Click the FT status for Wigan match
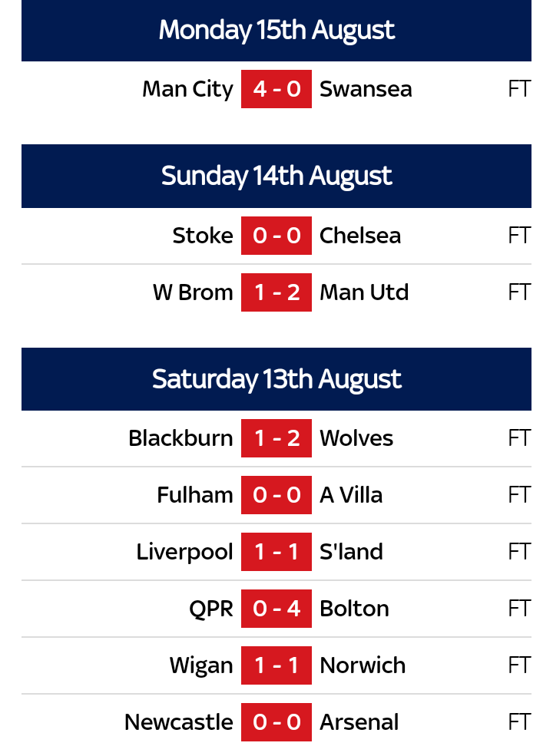The width and height of the screenshot is (553, 756). (x=519, y=665)
